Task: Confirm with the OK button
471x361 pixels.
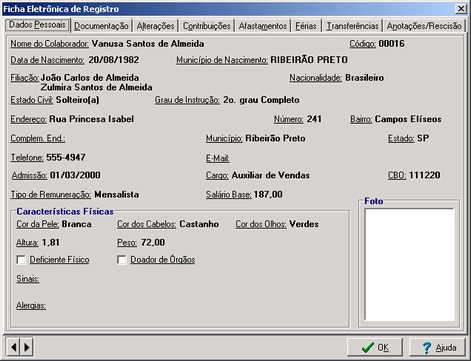Action: coord(375,348)
